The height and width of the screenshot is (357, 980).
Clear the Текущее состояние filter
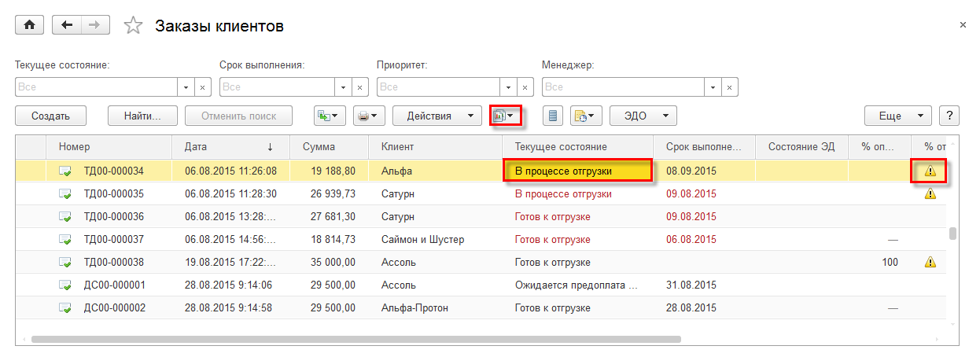click(x=202, y=86)
